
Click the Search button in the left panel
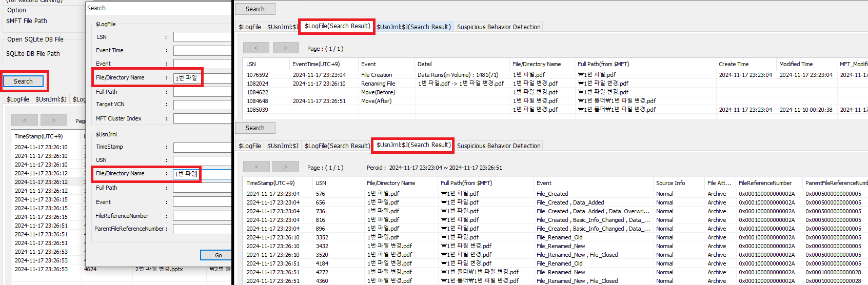pyautogui.click(x=23, y=82)
